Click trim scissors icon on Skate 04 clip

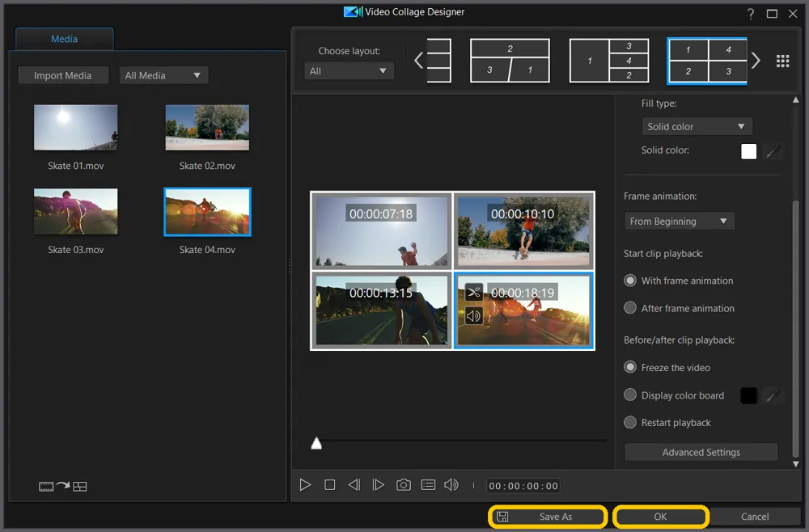tap(473, 293)
